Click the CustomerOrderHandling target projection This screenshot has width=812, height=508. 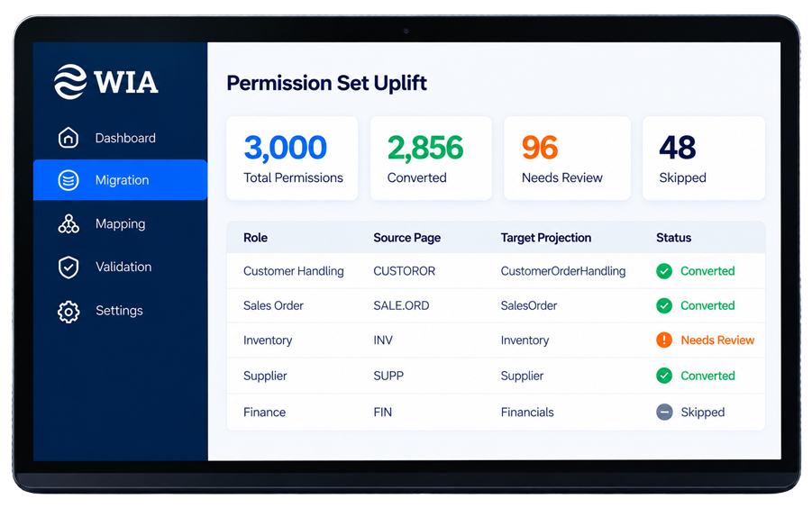click(x=563, y=271)
